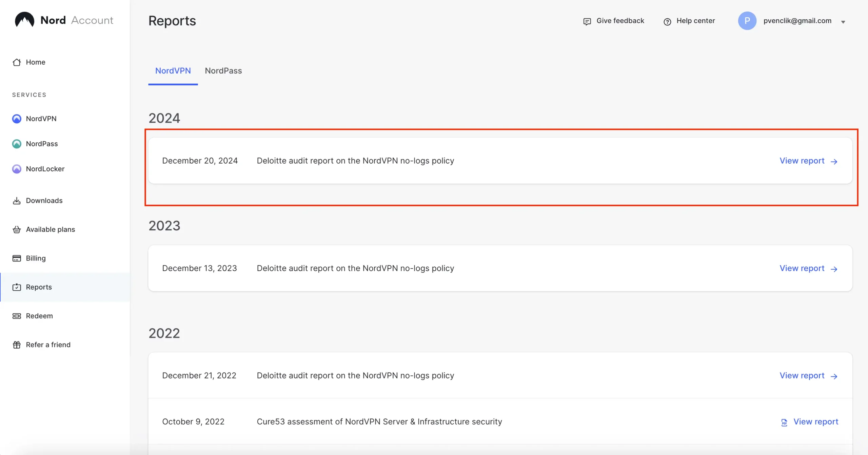
Task: View report for December 13, 2023
Action: [x=802, y=268]
